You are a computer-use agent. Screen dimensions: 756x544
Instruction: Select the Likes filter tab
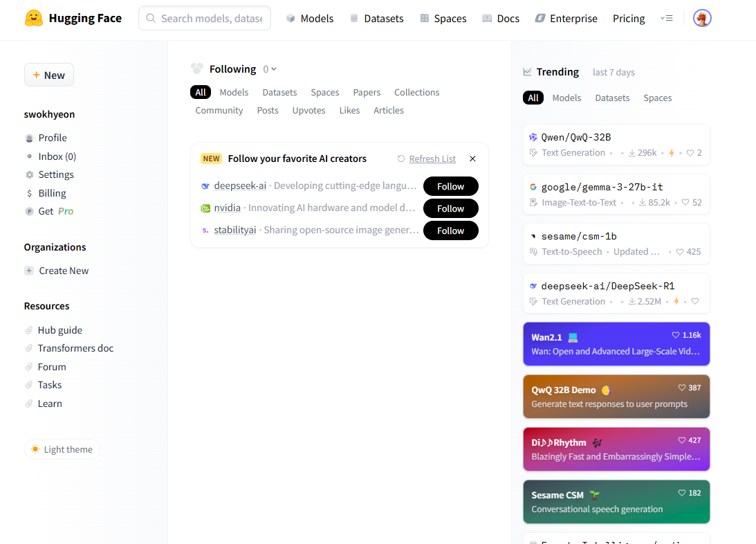click(x=349, y=111)
